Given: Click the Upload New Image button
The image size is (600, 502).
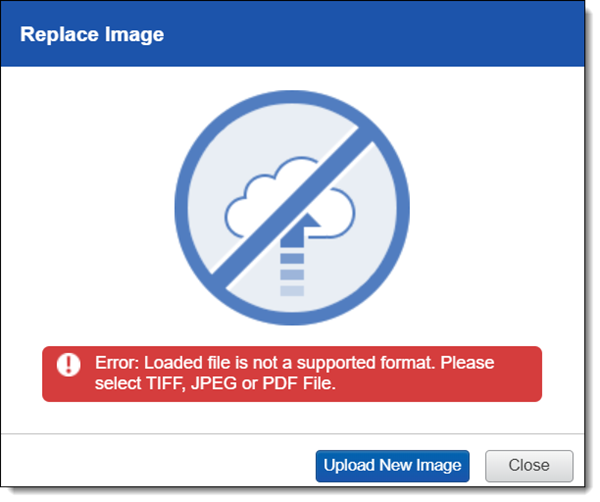Looking at the screenshot, I should [x=392, y=465].
